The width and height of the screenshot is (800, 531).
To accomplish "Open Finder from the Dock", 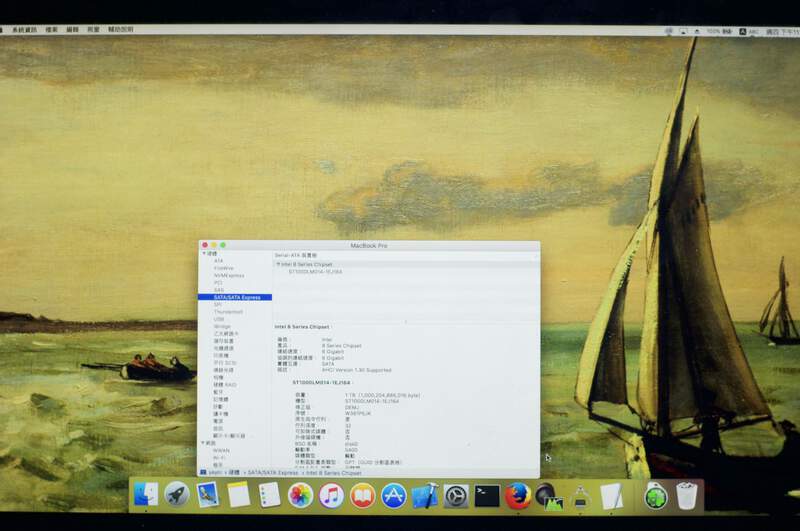I will (146, 495).
